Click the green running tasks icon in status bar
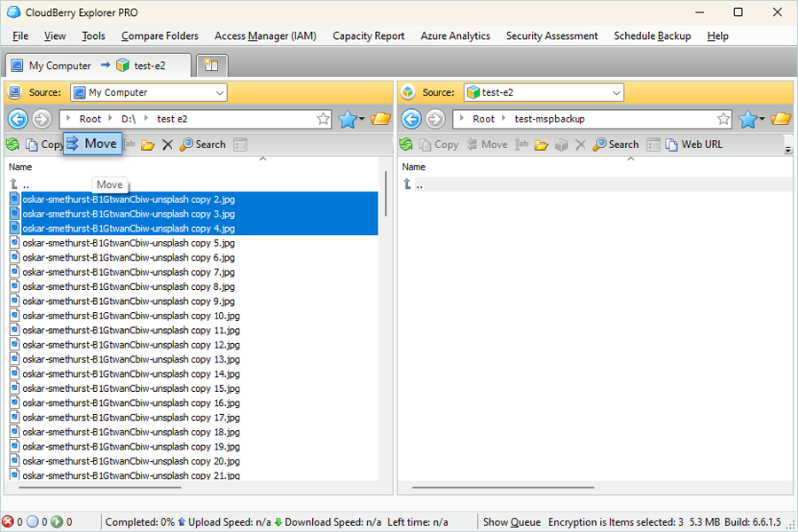798x532 pixels. tap(57, 522)
